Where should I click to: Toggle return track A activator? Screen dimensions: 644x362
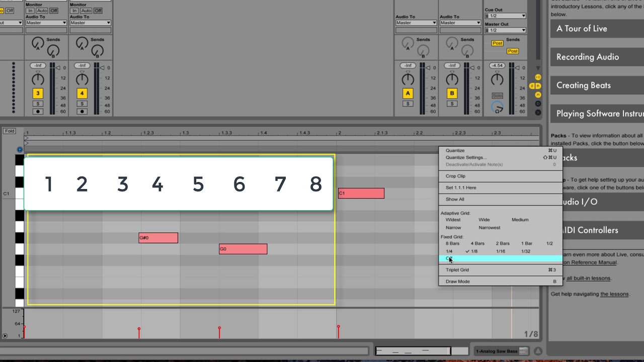click(x=408, y=94)
